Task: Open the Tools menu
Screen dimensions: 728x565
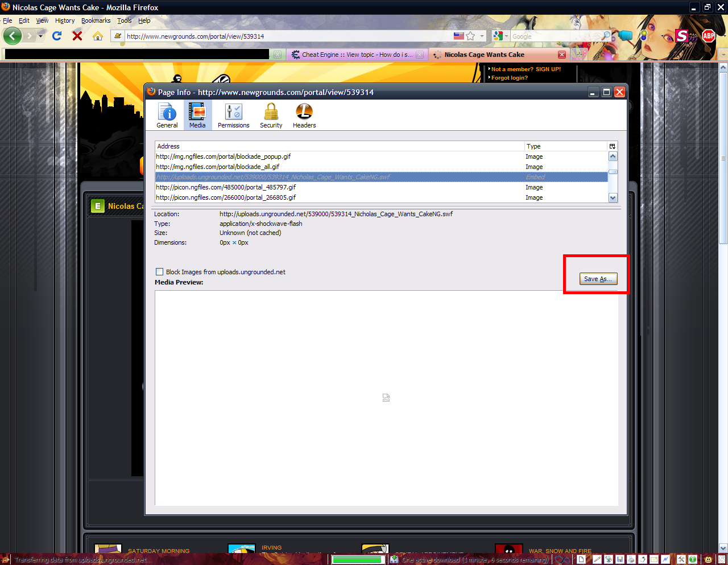Action: tap(125, 20)
